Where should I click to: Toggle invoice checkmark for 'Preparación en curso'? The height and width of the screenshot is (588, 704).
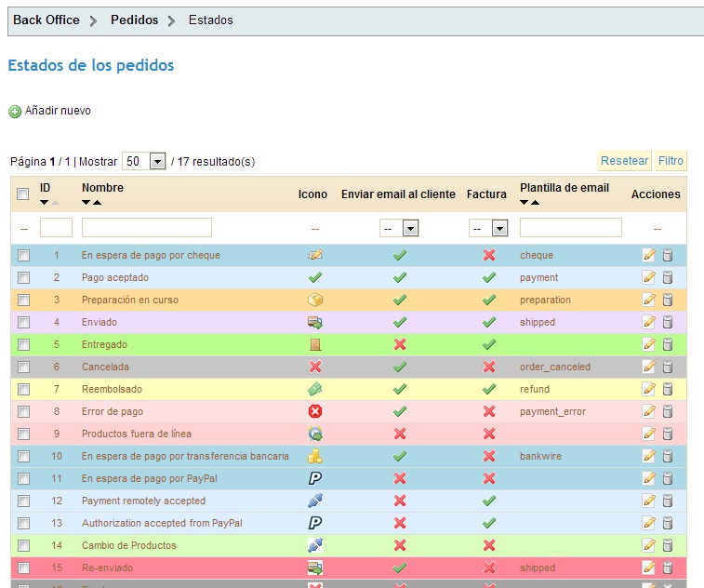[489, 300]
